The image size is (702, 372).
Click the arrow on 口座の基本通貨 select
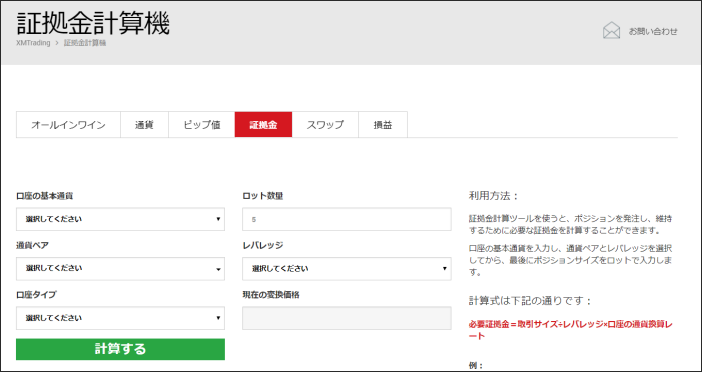coord(218,219)
